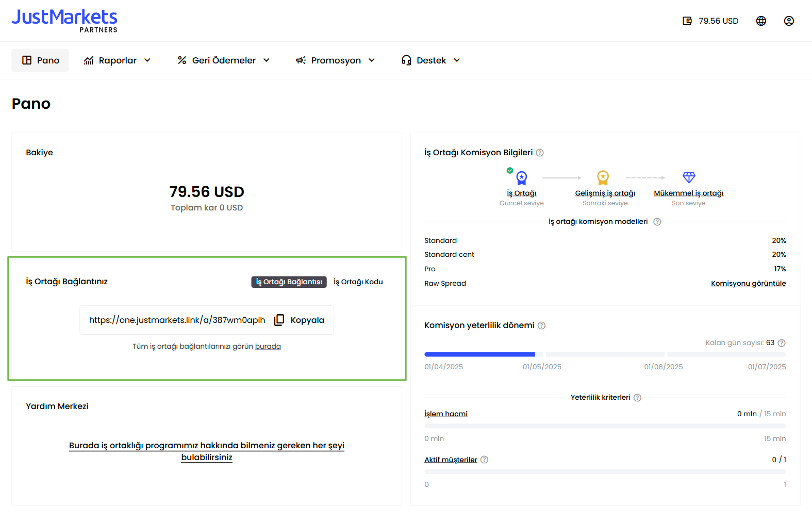Click the blue qualification period progress bar
This screenshot has height=522, width=812.
480,354
